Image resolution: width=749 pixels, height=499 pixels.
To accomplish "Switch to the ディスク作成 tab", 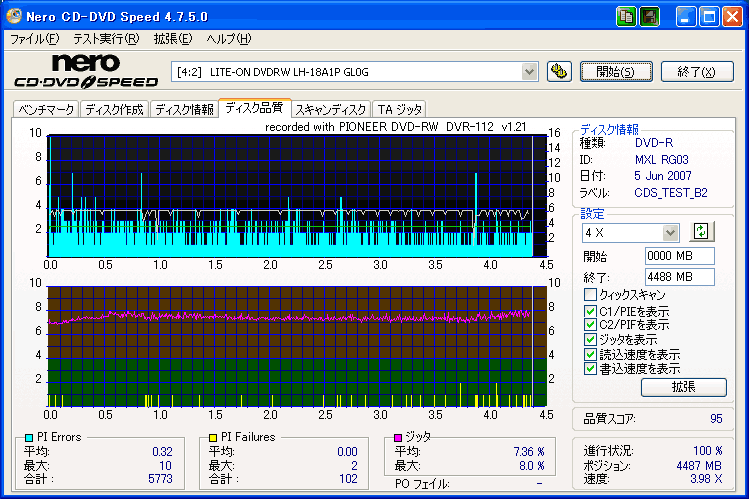I will tap(114, 109).
